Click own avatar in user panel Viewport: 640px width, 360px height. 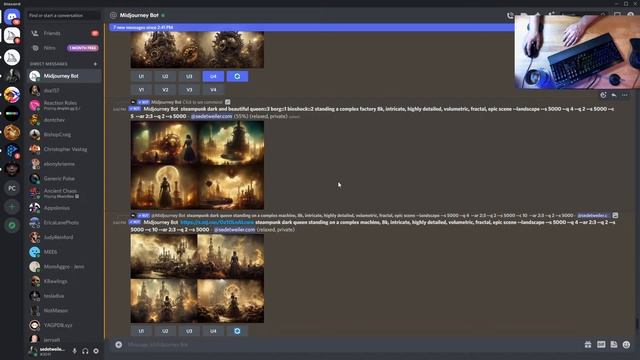coord(34,351)
